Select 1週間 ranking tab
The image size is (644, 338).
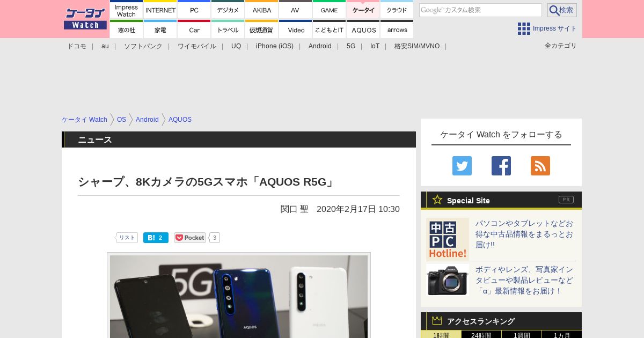click(522, 334)
